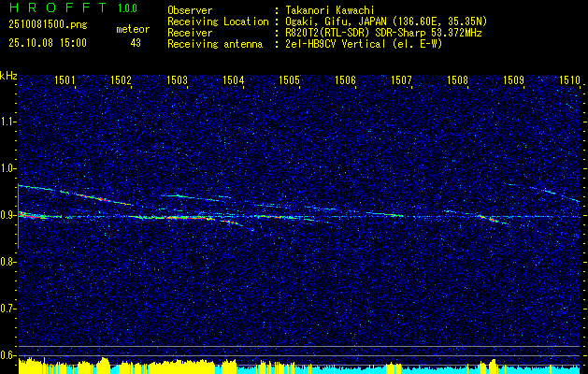This screenshot has width=588, height=374.
Task: Click the 1502 time marker
Action: [122, 79]
